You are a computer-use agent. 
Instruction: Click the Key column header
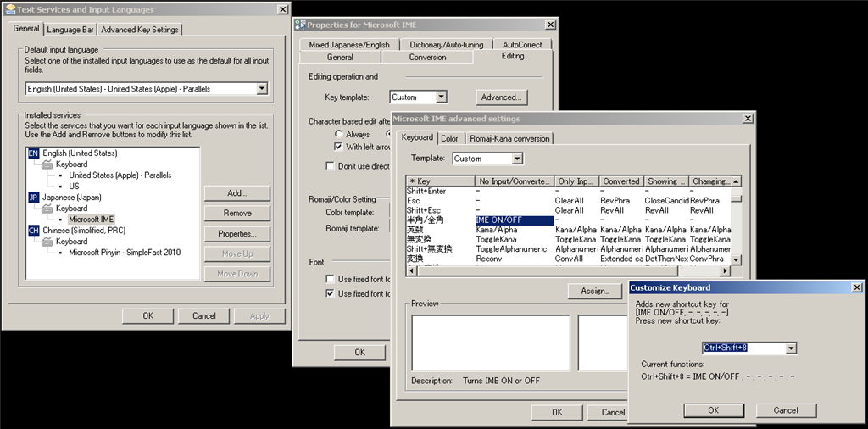point(441,181)
